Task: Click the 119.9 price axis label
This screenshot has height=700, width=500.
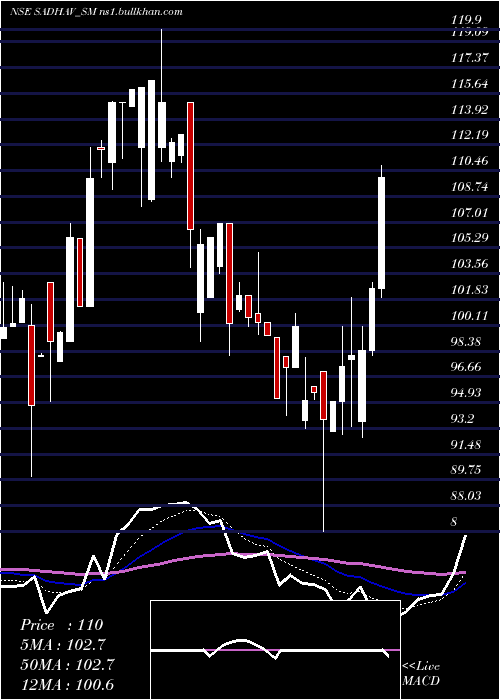Action: [466, 20]
